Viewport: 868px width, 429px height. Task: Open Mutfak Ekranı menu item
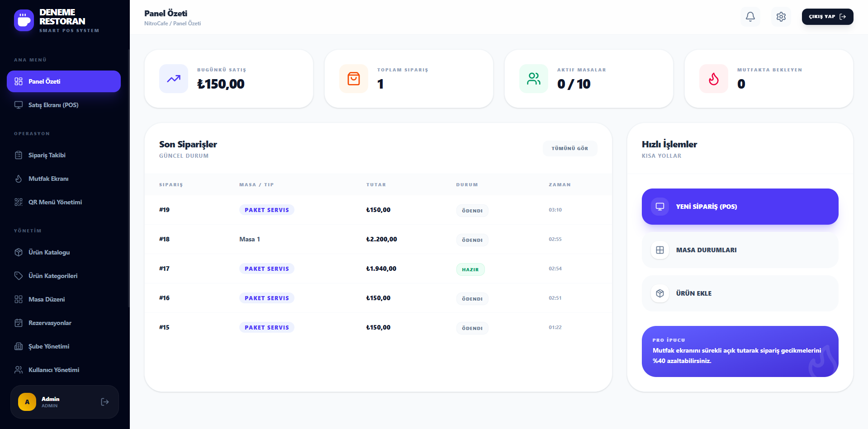[48, 179]
